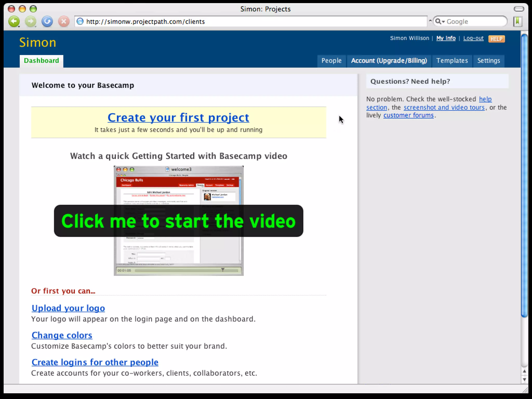Click the browser back arrow button
This screenshot has height=399, width=532.
coord(14,21)
